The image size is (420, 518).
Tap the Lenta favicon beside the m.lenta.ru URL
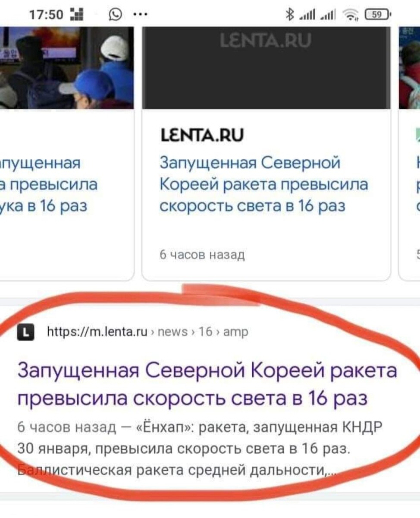pyautogui.click(x=26, y=332)
